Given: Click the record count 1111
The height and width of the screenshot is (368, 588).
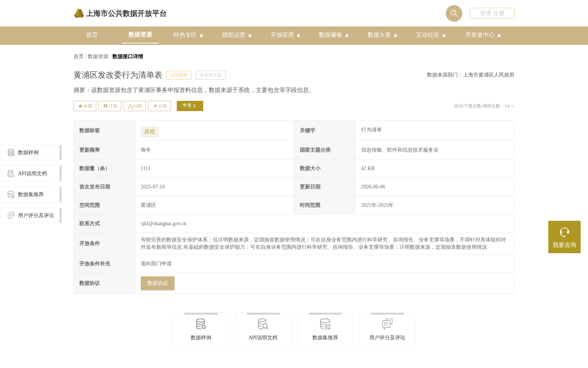Looking at the screenshot, I should [146, 169].
